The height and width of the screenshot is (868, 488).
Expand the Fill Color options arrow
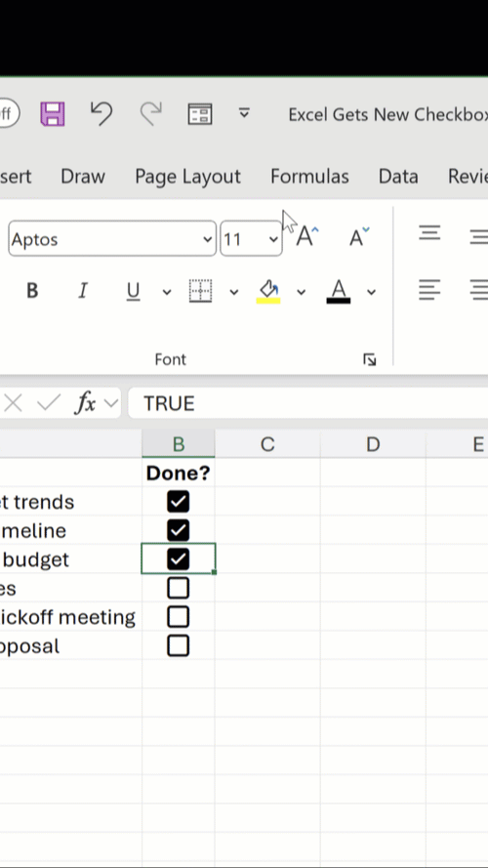301,292
